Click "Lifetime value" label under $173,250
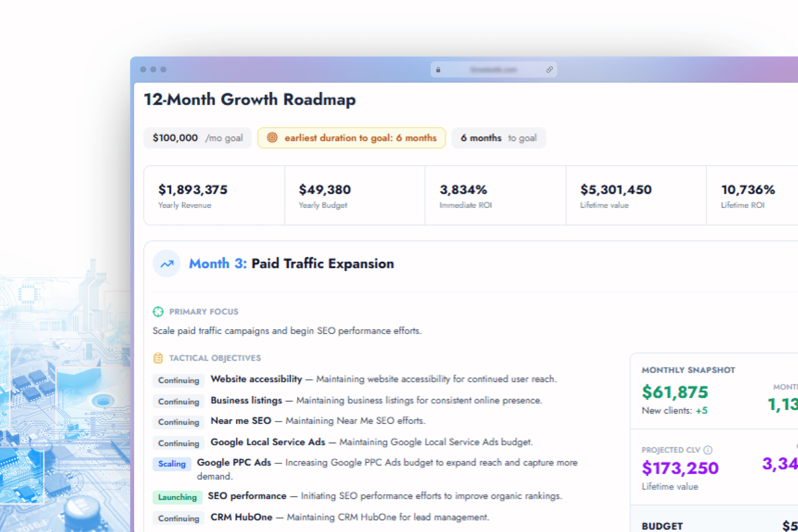Screen dimensions: 798x532 (670, 487)
